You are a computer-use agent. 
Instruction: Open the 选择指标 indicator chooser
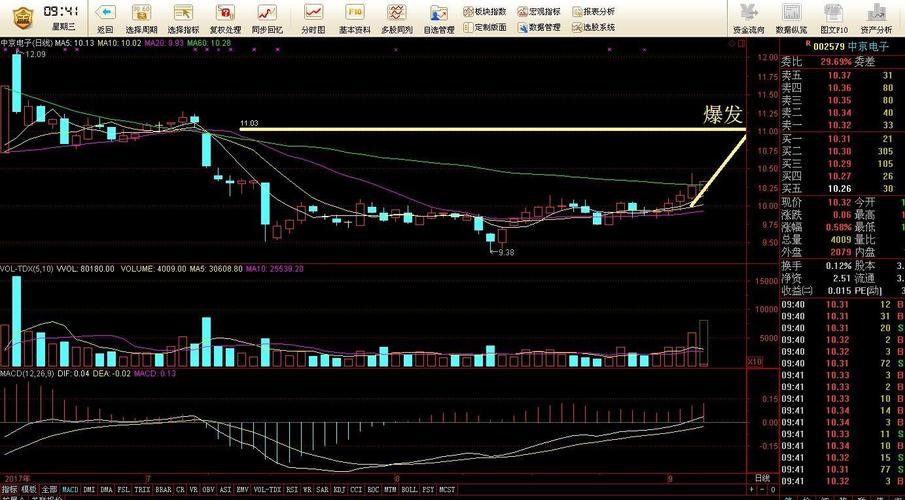click(183, 18)
